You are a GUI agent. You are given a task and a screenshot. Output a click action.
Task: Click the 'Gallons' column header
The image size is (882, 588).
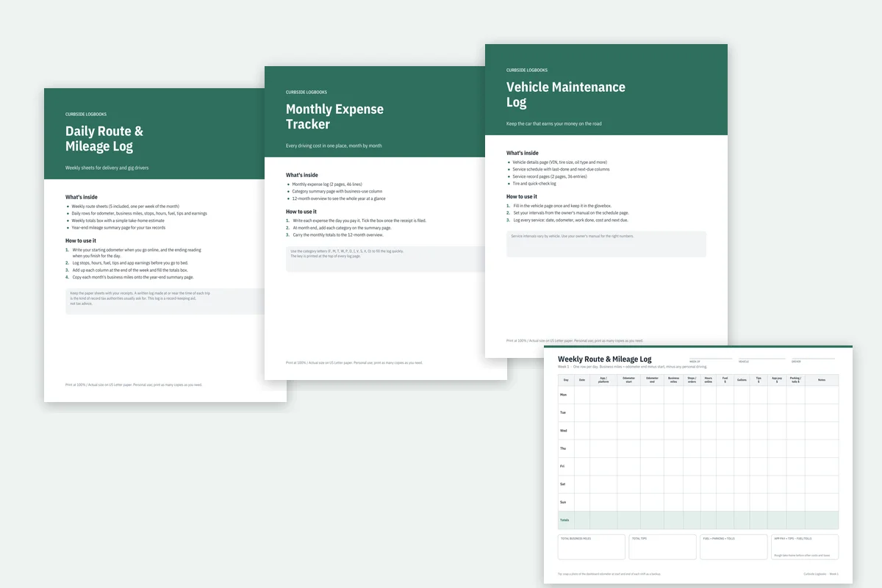742,380
